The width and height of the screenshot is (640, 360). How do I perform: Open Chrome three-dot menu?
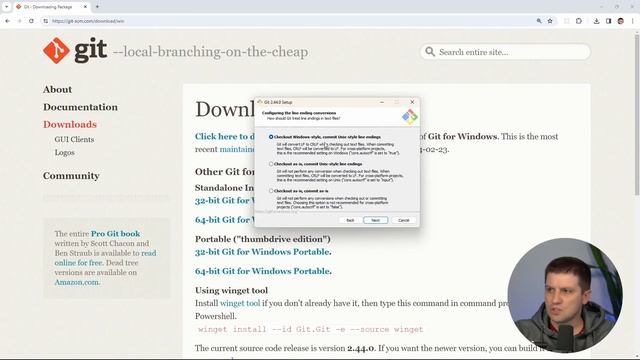[633, 21]
